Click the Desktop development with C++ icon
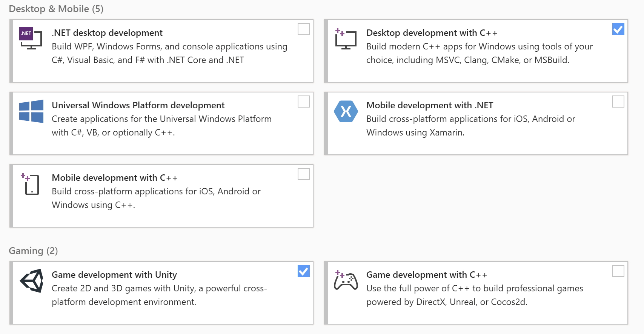The width and height of the screenshot is (644, 334). tap(346, 39)
